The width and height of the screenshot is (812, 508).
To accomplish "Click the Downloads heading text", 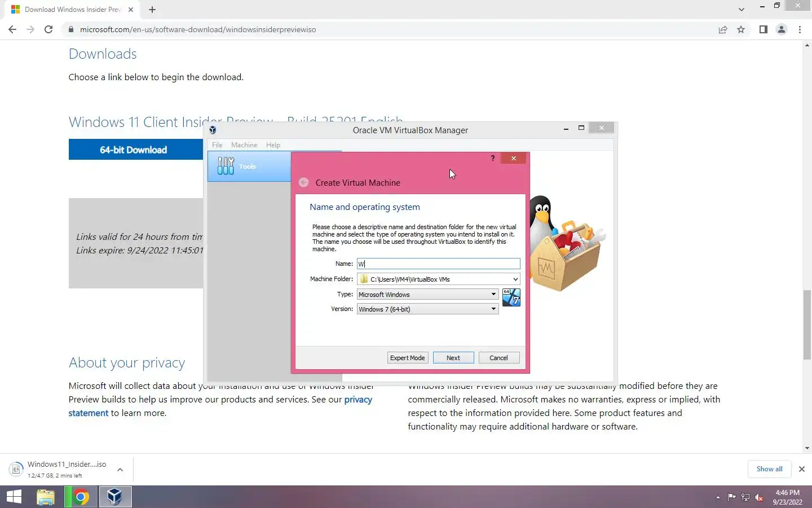I will pyautogui.click(x=103, y=54).
